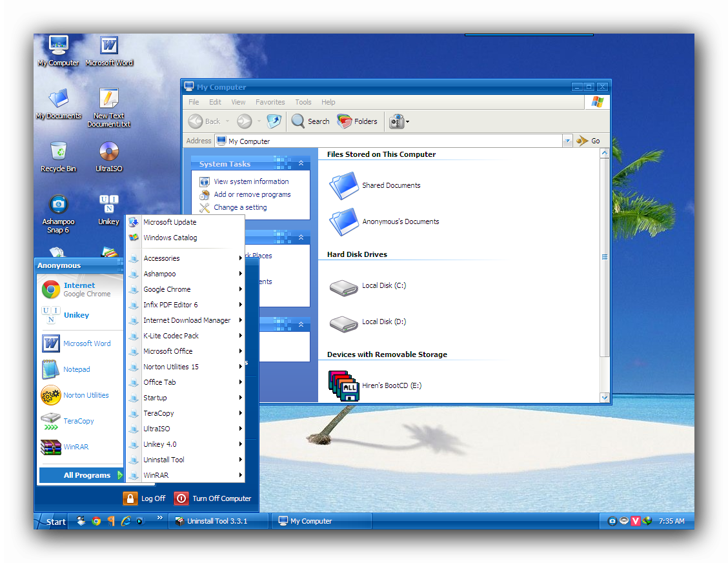Click scroll down arrow in My Computer
The height and width of the screenshot is (563, 728).
point(605,398)
